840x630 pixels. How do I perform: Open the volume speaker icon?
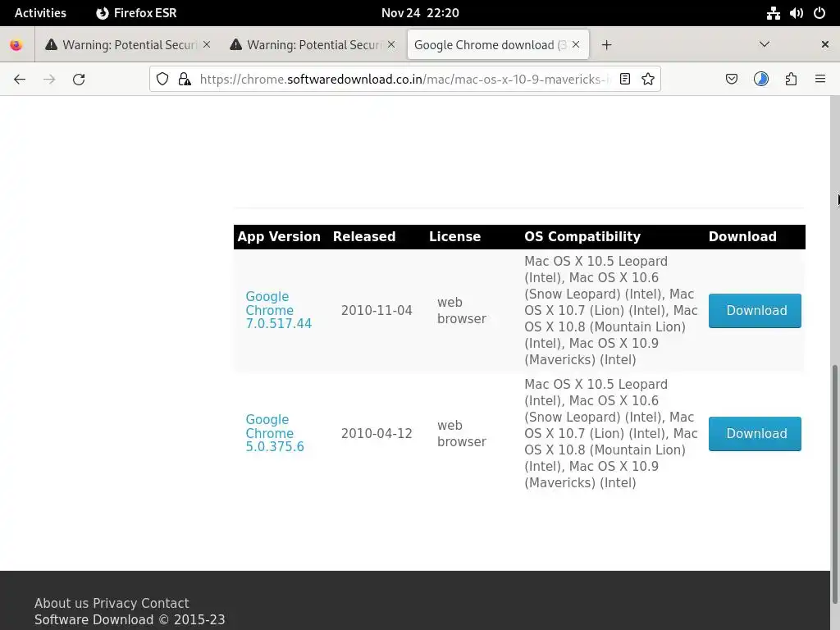[797, 13]
